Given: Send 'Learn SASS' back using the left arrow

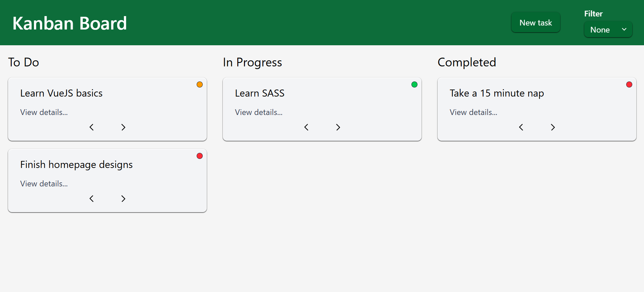Looking at the screenshot, I should [x=306, y=127].
